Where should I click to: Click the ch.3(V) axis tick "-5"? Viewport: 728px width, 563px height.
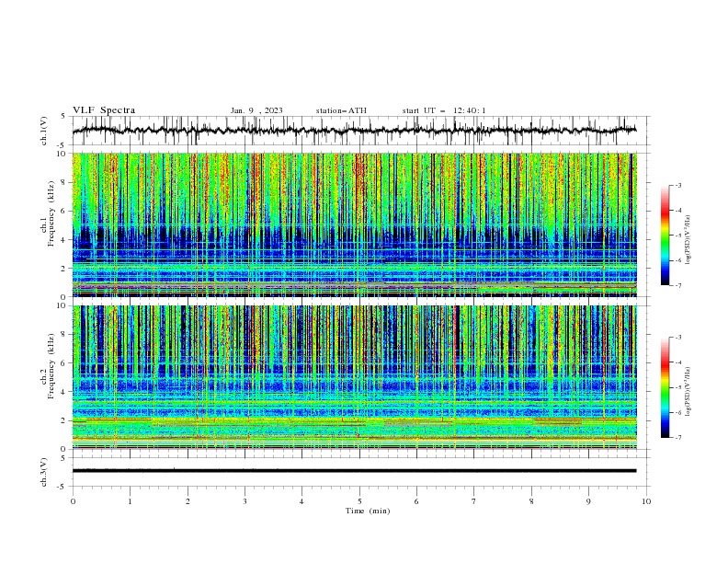tap(63, 487)
